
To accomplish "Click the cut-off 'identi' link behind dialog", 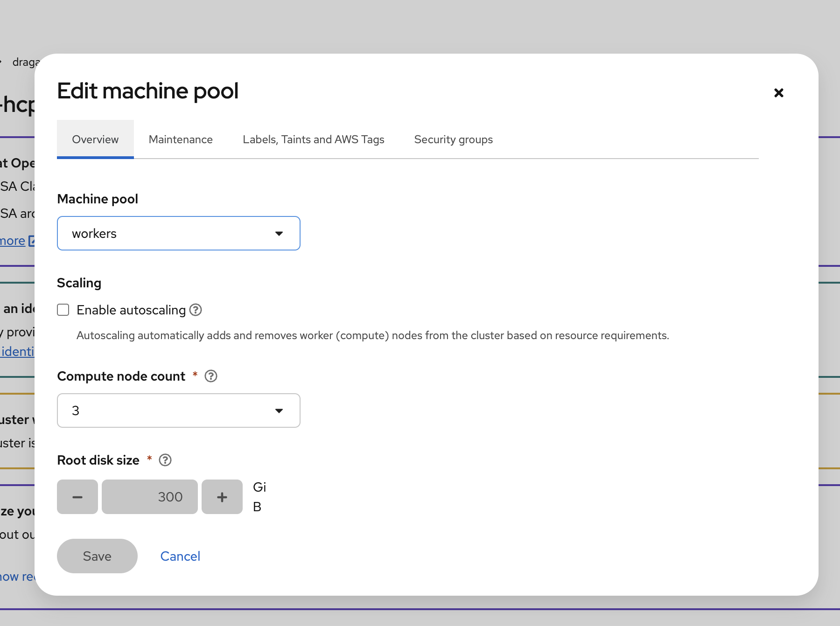I will (18, 351).
